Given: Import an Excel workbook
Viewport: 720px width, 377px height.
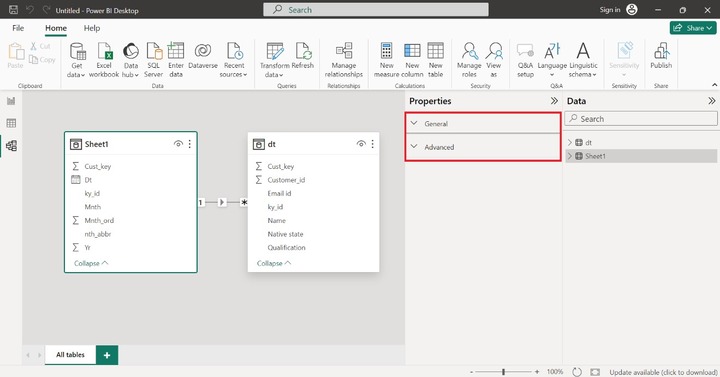Looking at the screenshot, I should (104, 60).
